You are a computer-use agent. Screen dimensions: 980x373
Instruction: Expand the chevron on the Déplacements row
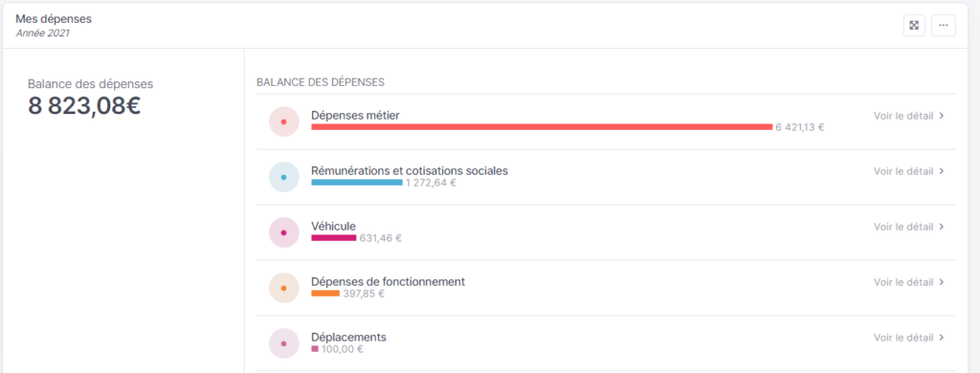(x=942, y=338)
